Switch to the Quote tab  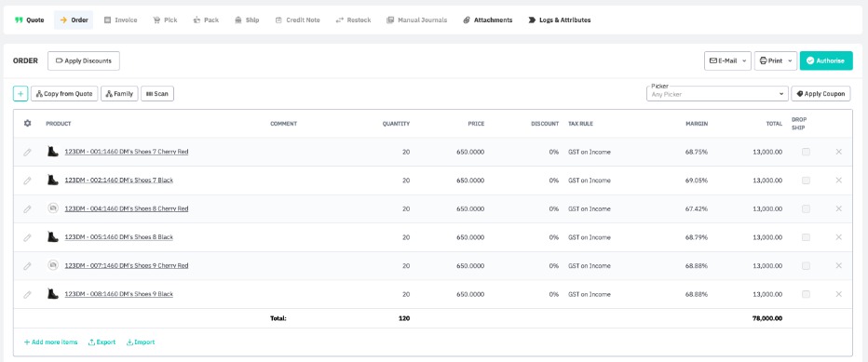coord(30,20)
